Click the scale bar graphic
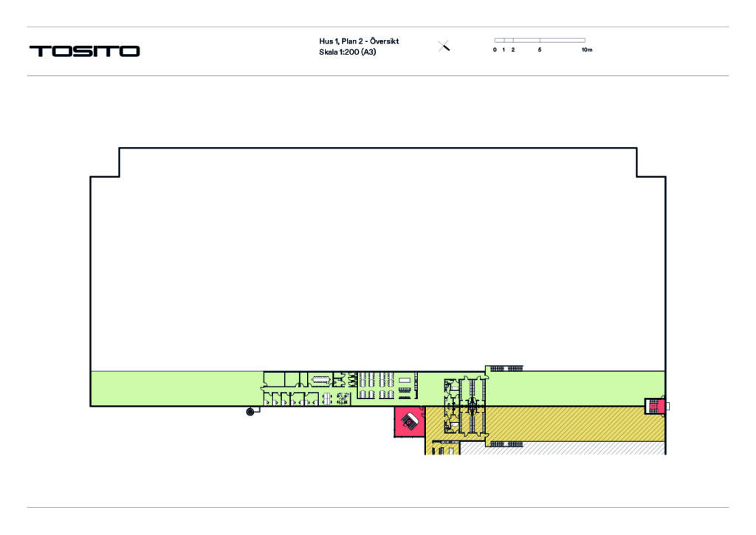This screenshot has width=756, height=535. [x=540, y=41]
